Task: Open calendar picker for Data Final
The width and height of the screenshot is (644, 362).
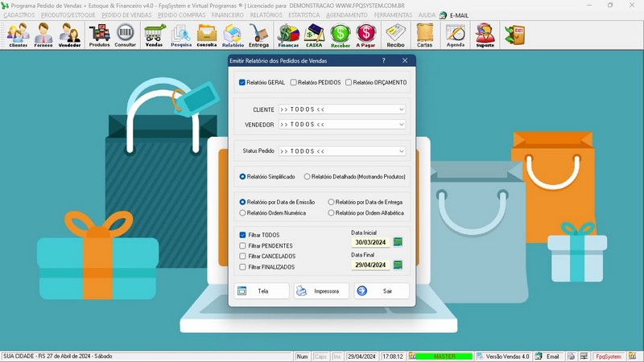Action: pyautogui.click(x=398, y=265)
